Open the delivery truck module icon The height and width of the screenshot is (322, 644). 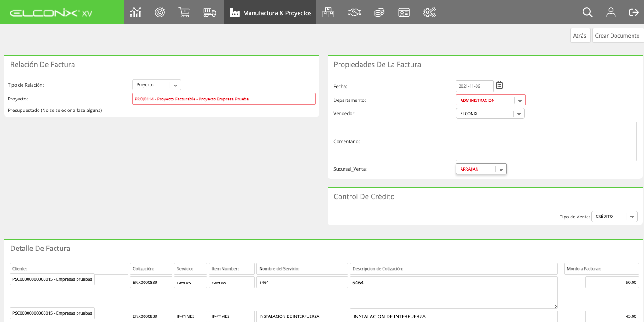pos(210,12)
